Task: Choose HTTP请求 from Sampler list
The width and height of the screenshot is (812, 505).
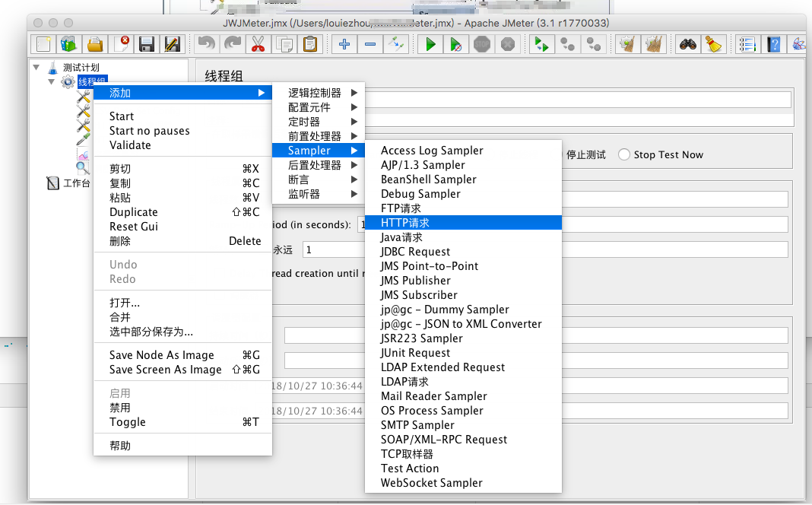Action: [464, 223]
